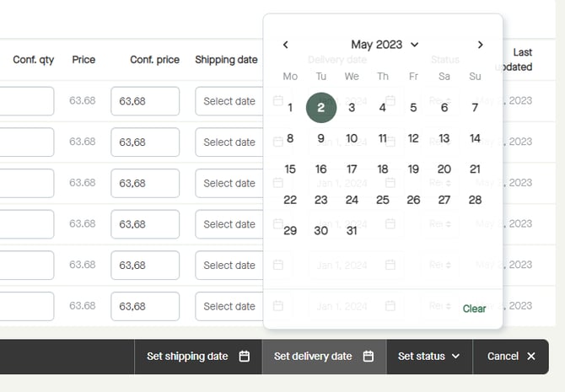Go to previous month in calendar
The width and height of the screenshot is (565, 392).
pos(286,45)
